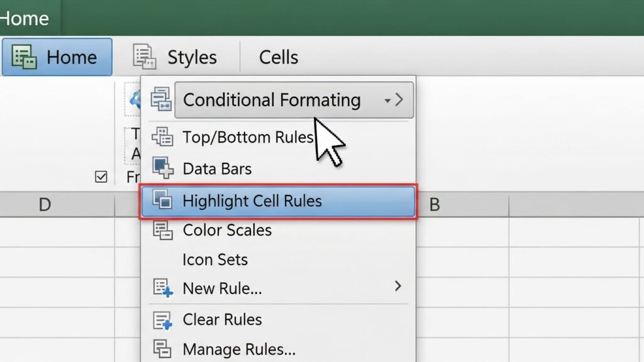Select Icon Sets from the menu
644x362 pixels.
(x=215, y=260)
